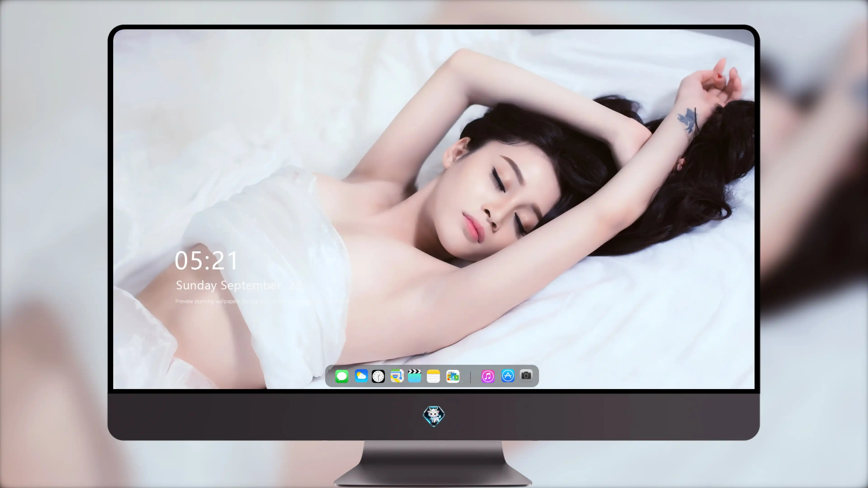Click the Preview stunning wallpapers caption

coord(262,301)
